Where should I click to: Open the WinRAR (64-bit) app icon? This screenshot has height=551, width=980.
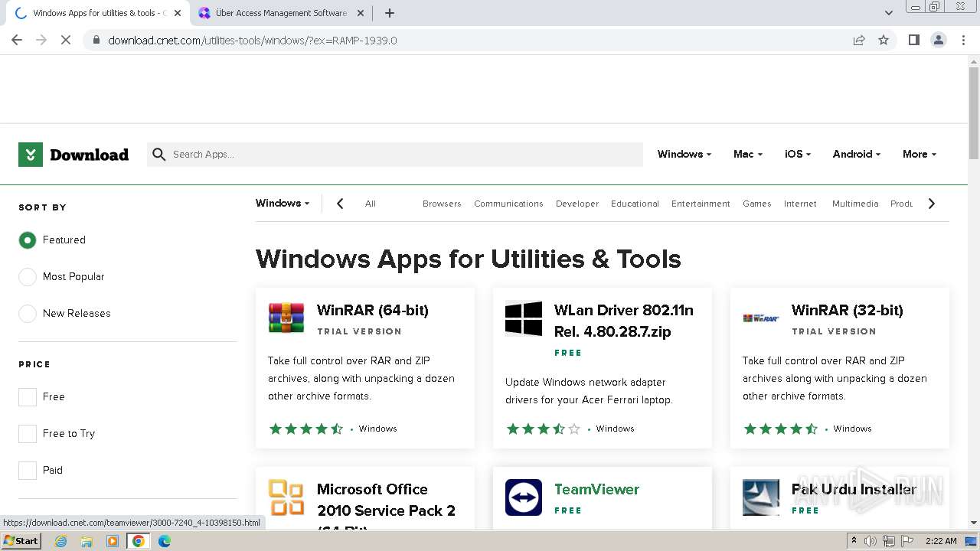click(x=286, y=318)
